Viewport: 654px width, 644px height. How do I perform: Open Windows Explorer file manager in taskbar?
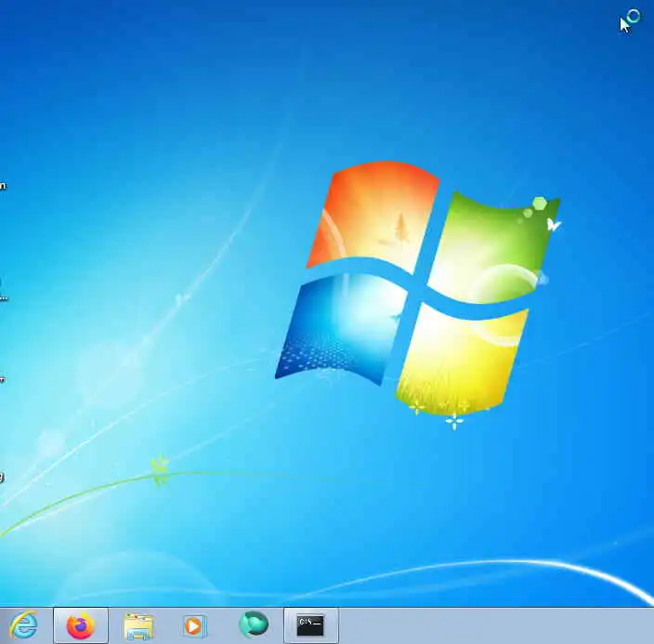point(139,626)
